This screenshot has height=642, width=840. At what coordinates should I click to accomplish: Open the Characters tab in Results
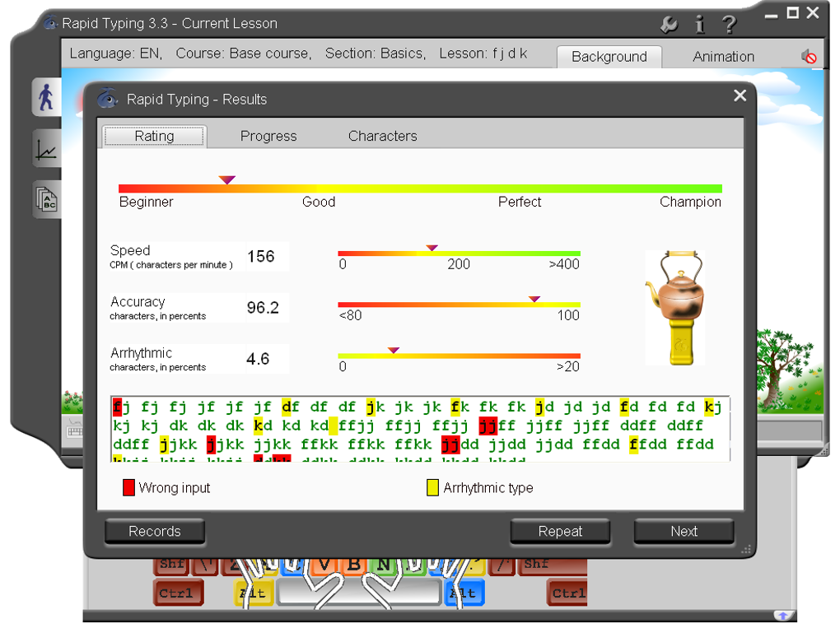[382, 136]
